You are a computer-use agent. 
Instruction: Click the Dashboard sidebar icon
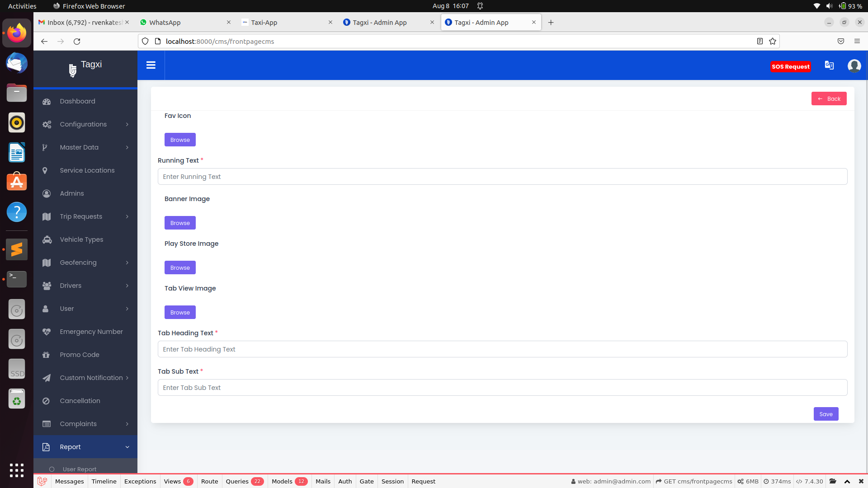point(47,101)
